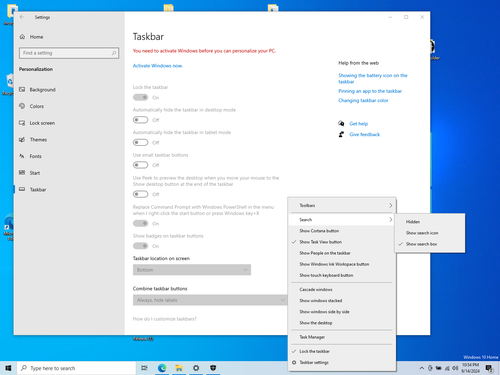
Task: Open Taskbar settings from context menu
Action: pyautogui.click(x=342, y=362)
